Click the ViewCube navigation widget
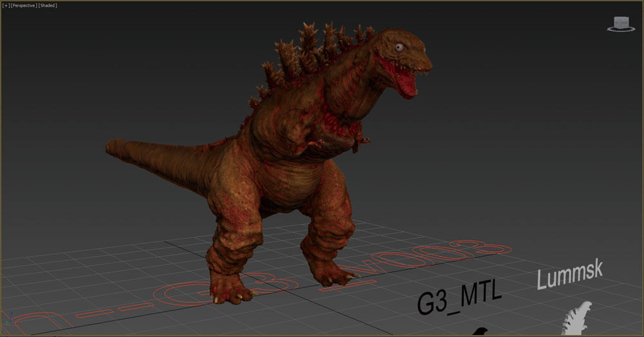 (621, 24)
